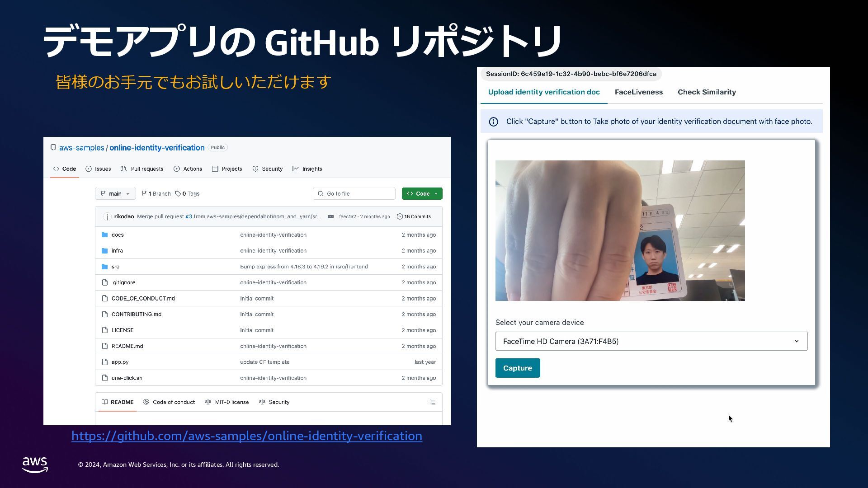View the 1 Branch link

156,194
